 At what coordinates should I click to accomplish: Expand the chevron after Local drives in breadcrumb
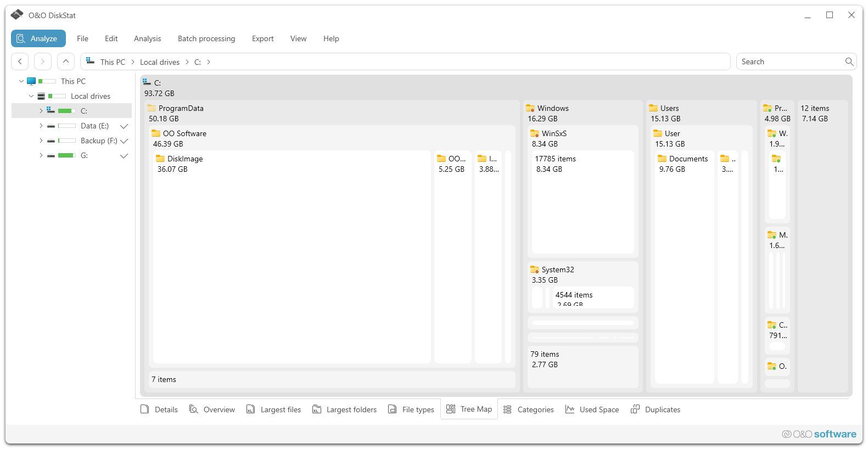(x=187, y=62)
